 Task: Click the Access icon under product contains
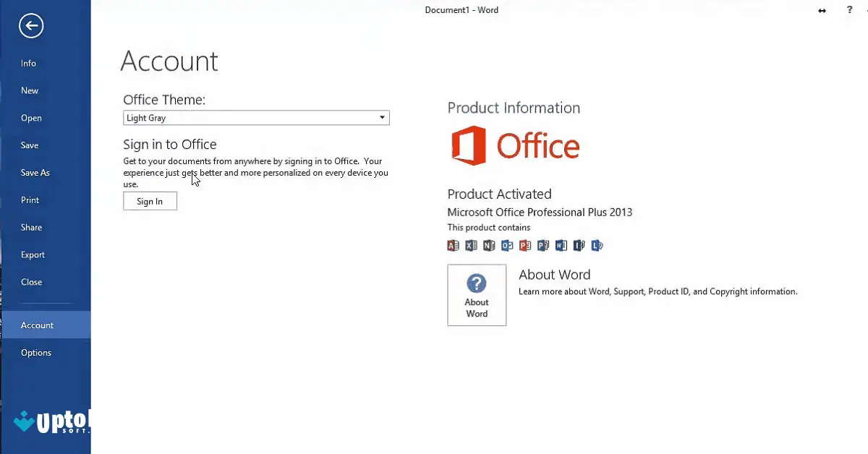pos(454,245)
